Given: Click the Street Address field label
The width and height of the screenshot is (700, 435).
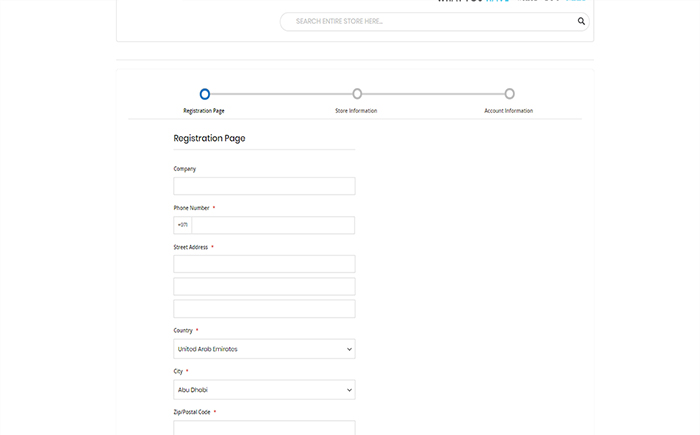Looking at the screenshot, I should click(x=191, y=247).
